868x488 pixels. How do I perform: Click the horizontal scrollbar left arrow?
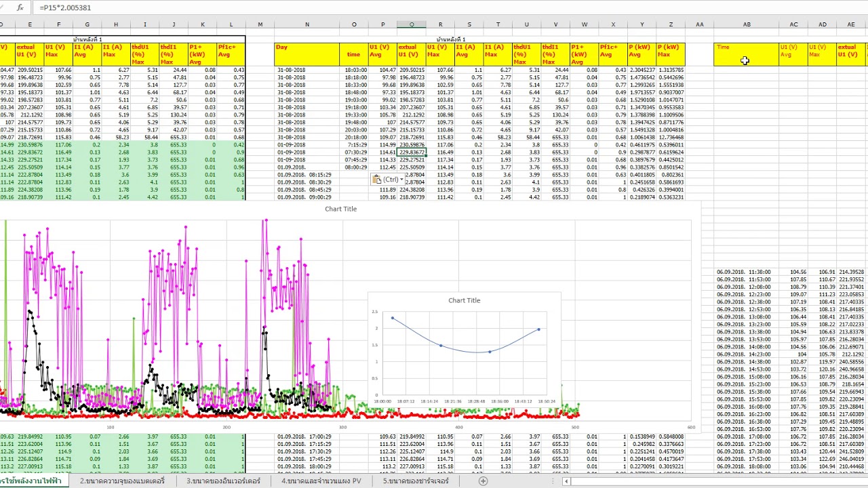[566, 481]
